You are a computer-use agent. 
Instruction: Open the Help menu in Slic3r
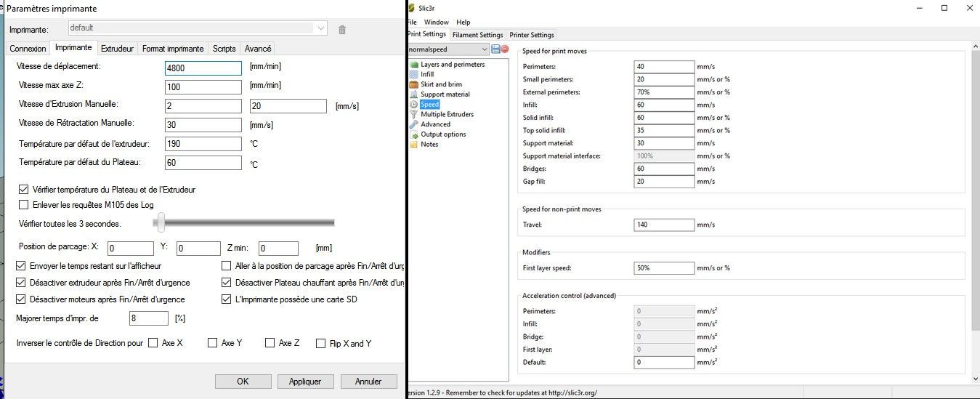tap(463, 23)
